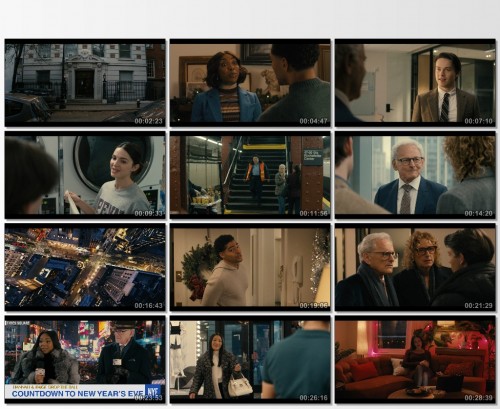Click the red living room frame at 00:28:39
Screen dimensions: 500x409
click(415, 359)
